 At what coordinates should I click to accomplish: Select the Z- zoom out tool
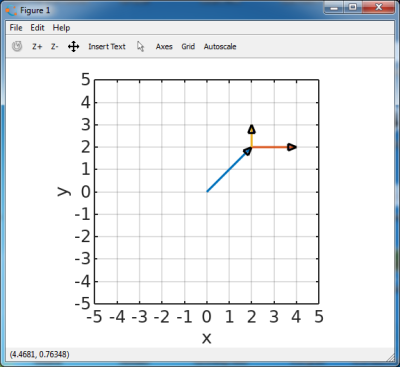pyautogui.click(x=55, y=47)
